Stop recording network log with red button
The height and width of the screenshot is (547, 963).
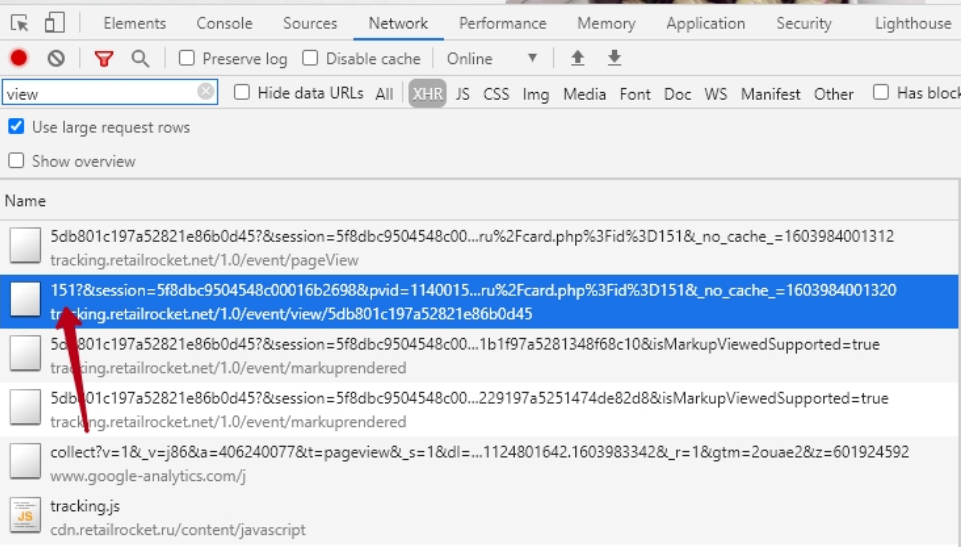[x=19, y=59]
